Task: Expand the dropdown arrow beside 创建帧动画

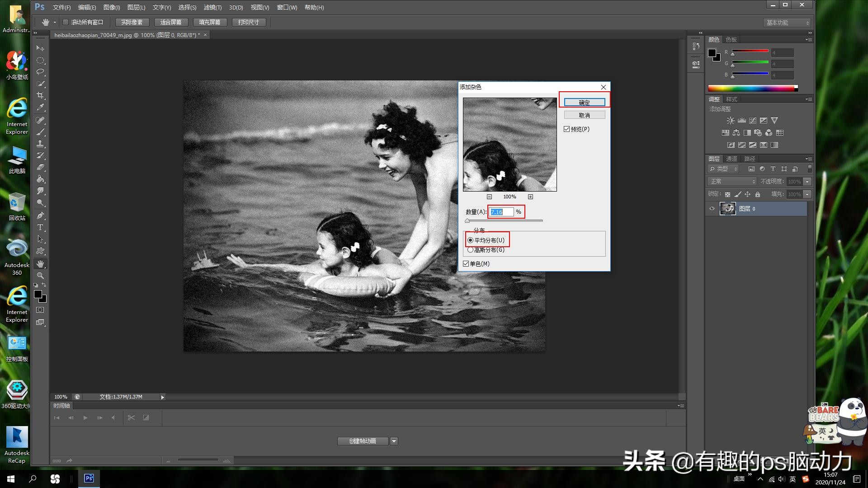Action: tap(394, 441)
